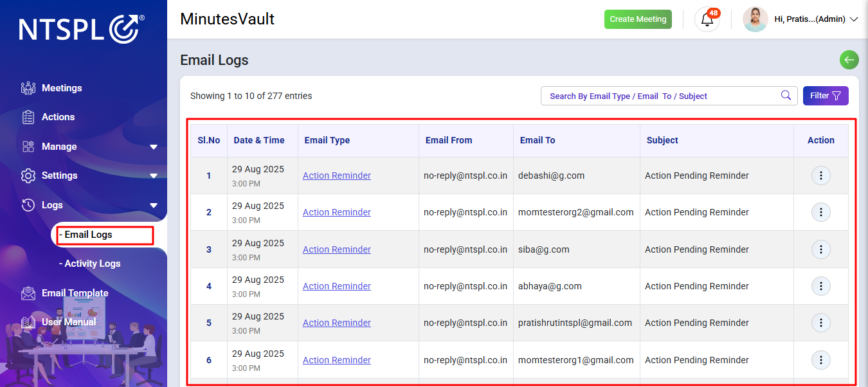Open Action Reminder link in row 5
Screen dimensions: 868x387
coord(337,323)
